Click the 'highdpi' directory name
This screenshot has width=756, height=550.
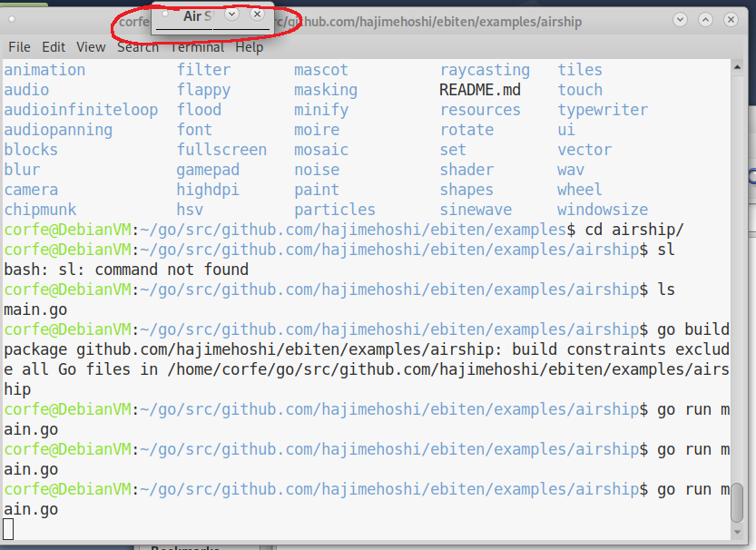pos(208,190)
